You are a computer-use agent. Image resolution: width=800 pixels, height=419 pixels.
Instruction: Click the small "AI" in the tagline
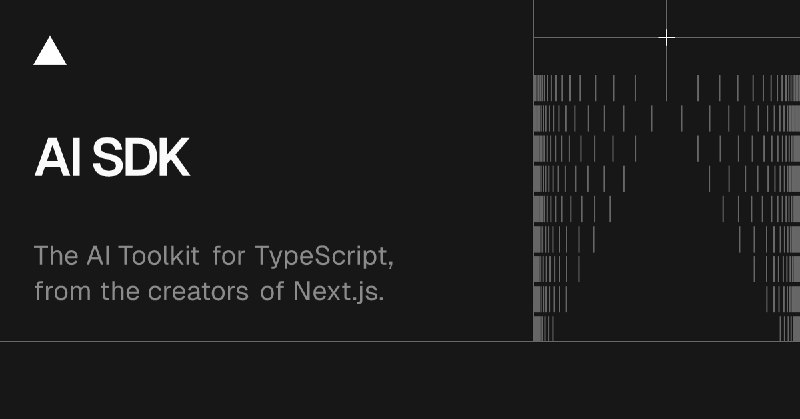click(x=96, y=255)
